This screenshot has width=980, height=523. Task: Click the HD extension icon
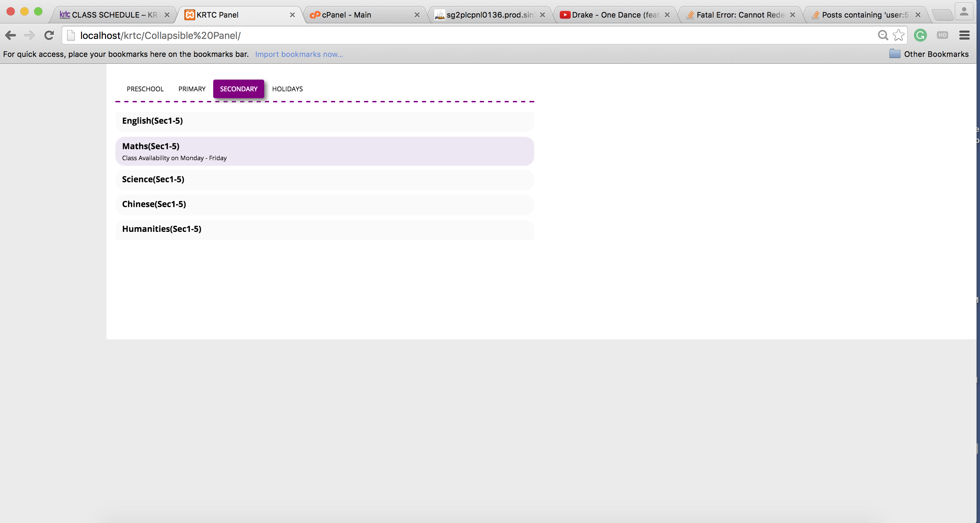pyautogui.click(x=942, y=35)
